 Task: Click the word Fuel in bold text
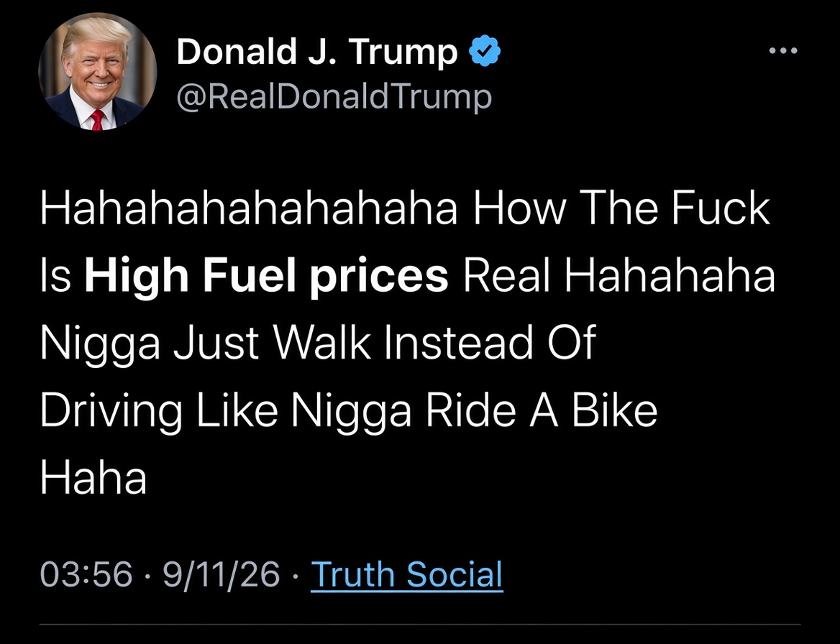click(250, 276)
